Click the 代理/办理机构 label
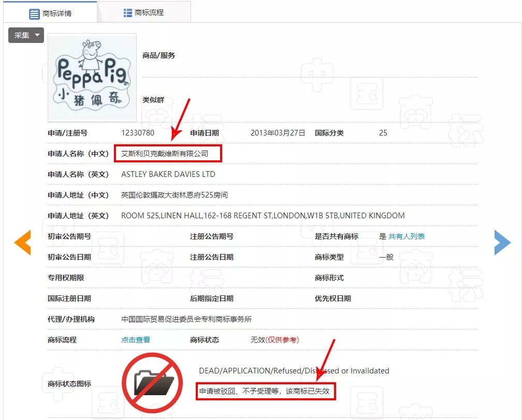 71,319
